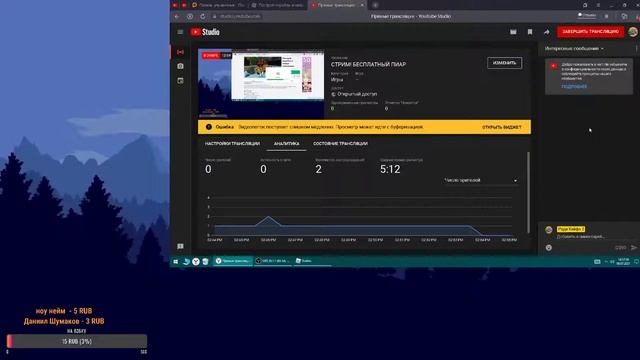Select the active browser taskbar window button
The image size is (640, 360).
[233, 261]
